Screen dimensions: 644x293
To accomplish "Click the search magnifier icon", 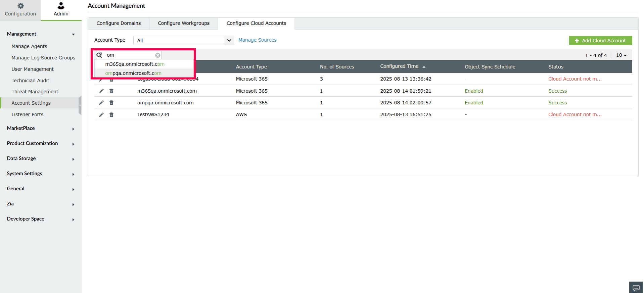I will coord(99,55).
